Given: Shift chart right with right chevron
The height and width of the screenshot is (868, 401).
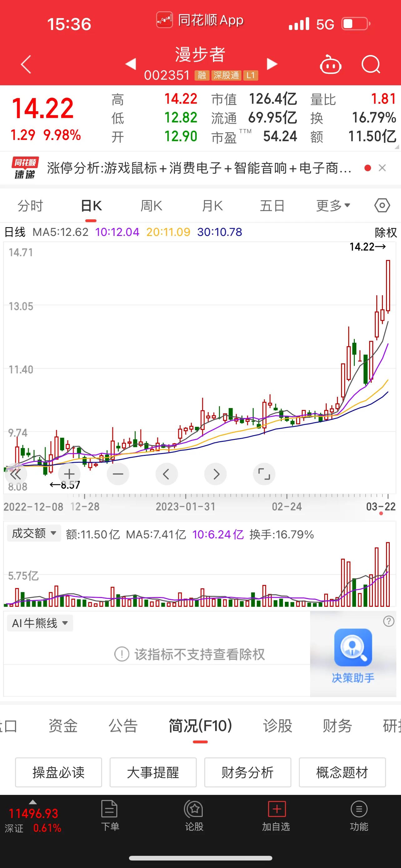Looking at the screenshot, I should tap(215, 474).
